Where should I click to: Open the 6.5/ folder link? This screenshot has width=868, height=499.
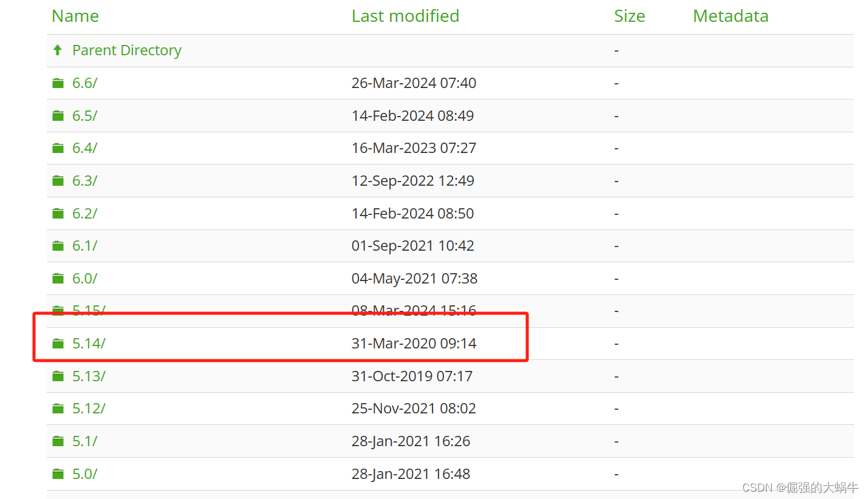pyautogui.click(x=84, y=116)
